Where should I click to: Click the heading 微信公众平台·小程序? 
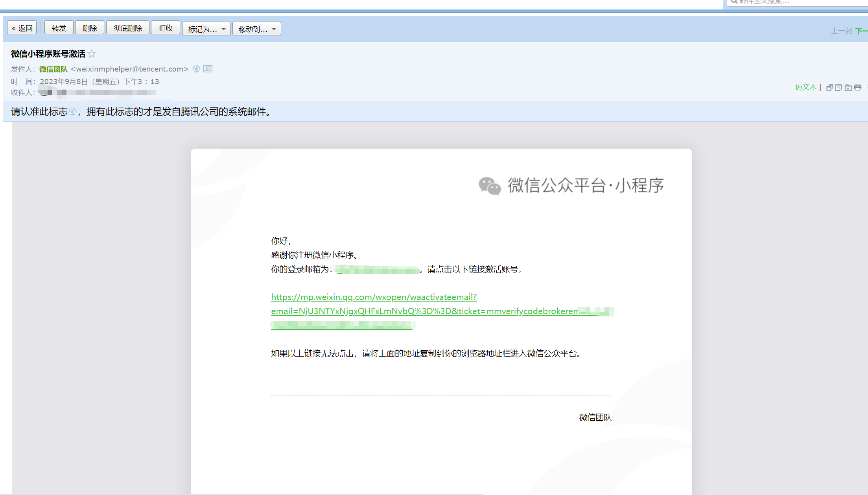[586, 185]
